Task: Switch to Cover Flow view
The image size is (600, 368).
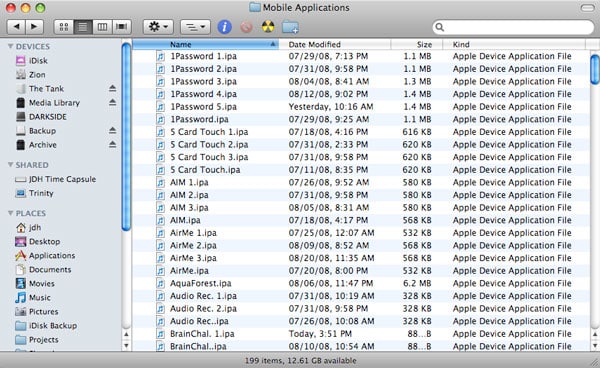Action: click(x=122, y=27)
